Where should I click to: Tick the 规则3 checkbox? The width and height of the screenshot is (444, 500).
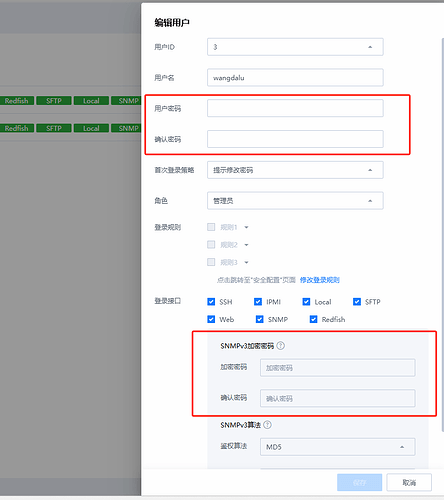[x=211, y=262]
